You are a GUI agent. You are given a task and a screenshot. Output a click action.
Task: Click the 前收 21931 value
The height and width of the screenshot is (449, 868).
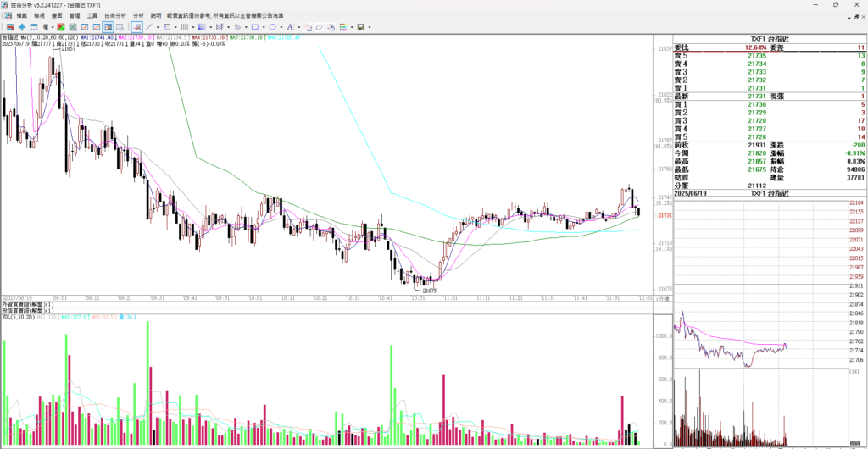[757, 145]
